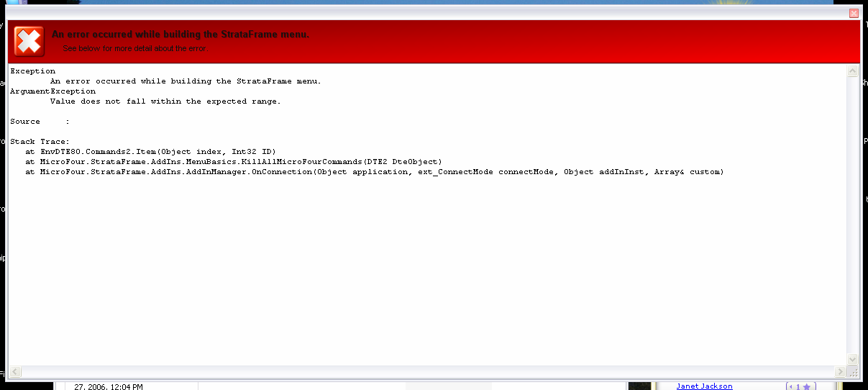
Task: Click the vertical scrollbar up arrow
Action: 853,71
